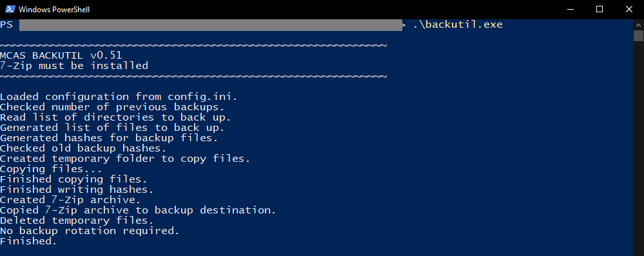
Task: Click the vertical scrollbar thumb
Action: [638, 35]
